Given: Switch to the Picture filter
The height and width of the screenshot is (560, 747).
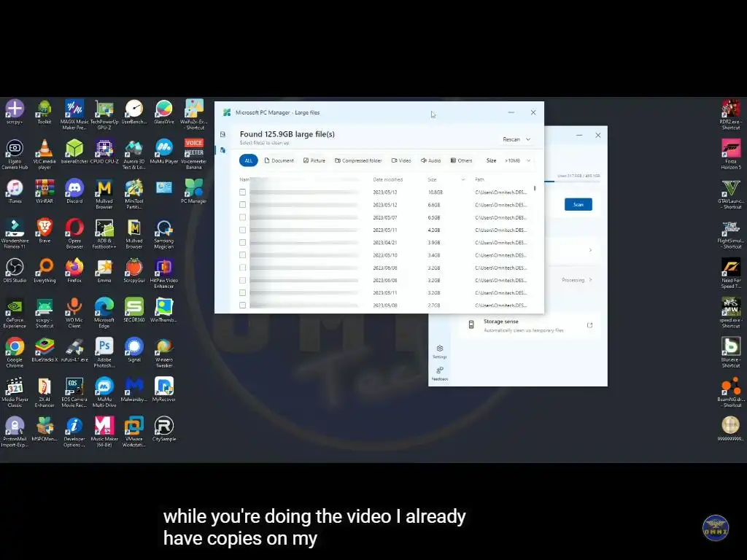Looking at the screenshot, I should click(314, 160).
